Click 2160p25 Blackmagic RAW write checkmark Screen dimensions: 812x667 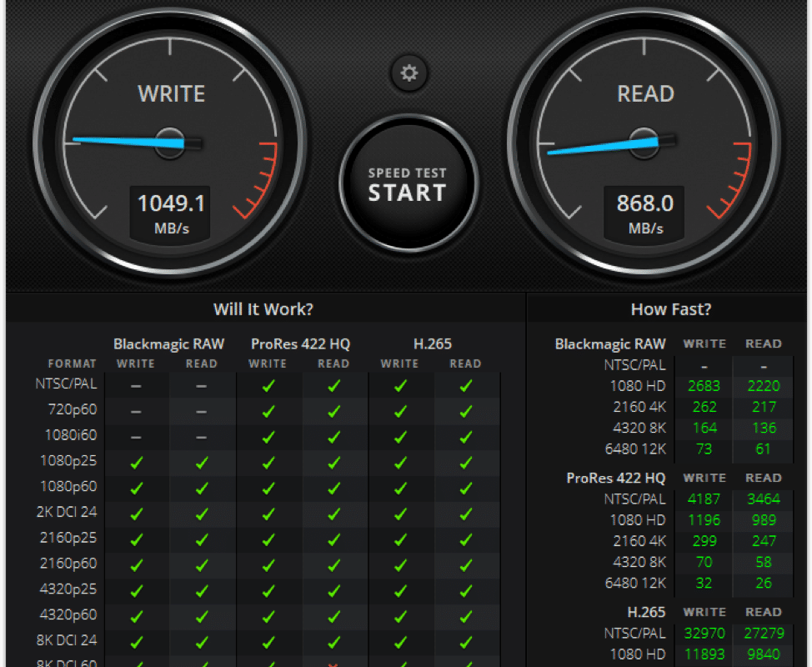click(136, 539)
